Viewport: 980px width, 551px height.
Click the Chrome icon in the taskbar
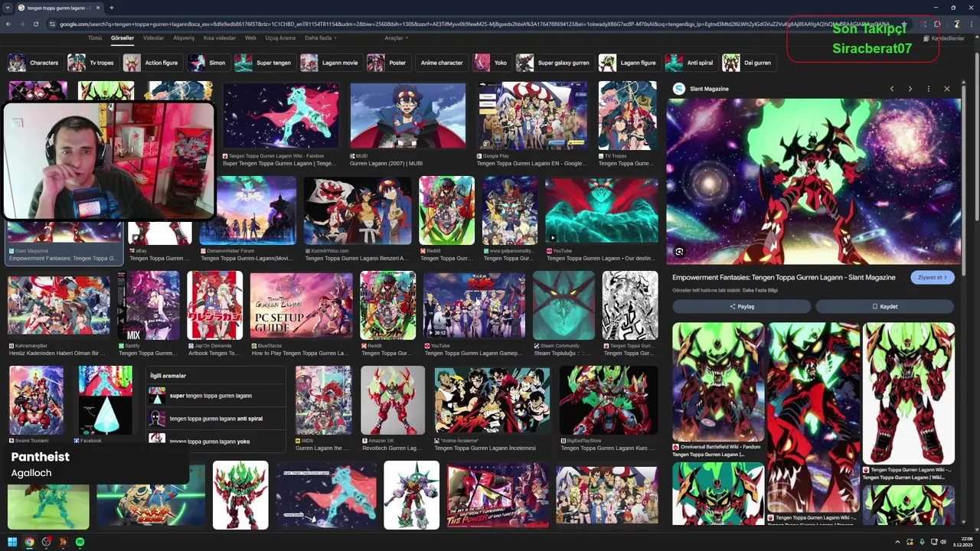coord(29,542)
